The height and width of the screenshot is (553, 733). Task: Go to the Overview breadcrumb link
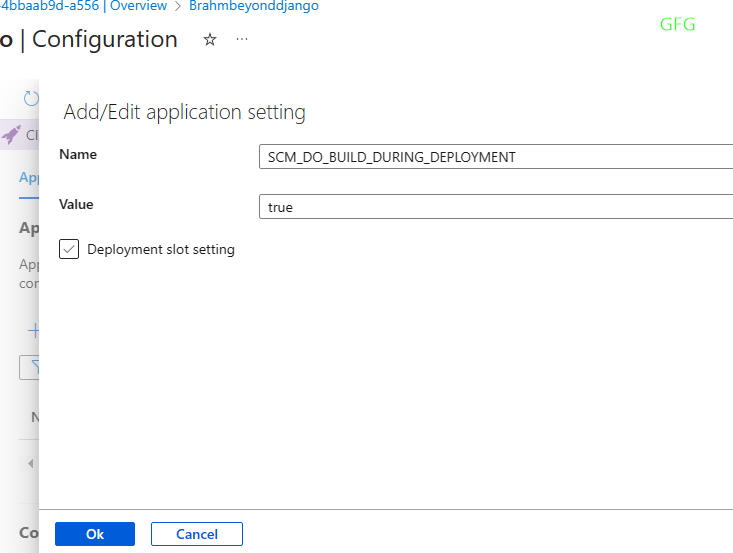tap(138, 6)
